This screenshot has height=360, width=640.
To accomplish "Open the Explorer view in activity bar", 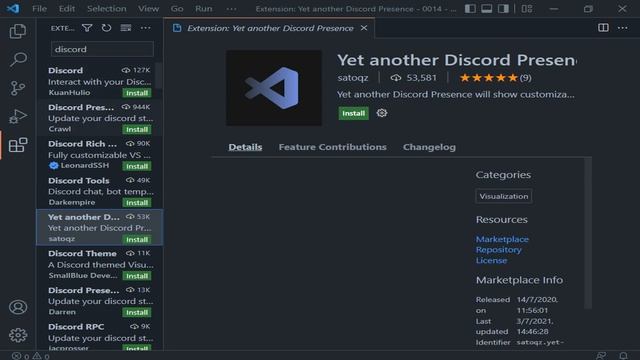I will tap(18, 31).
